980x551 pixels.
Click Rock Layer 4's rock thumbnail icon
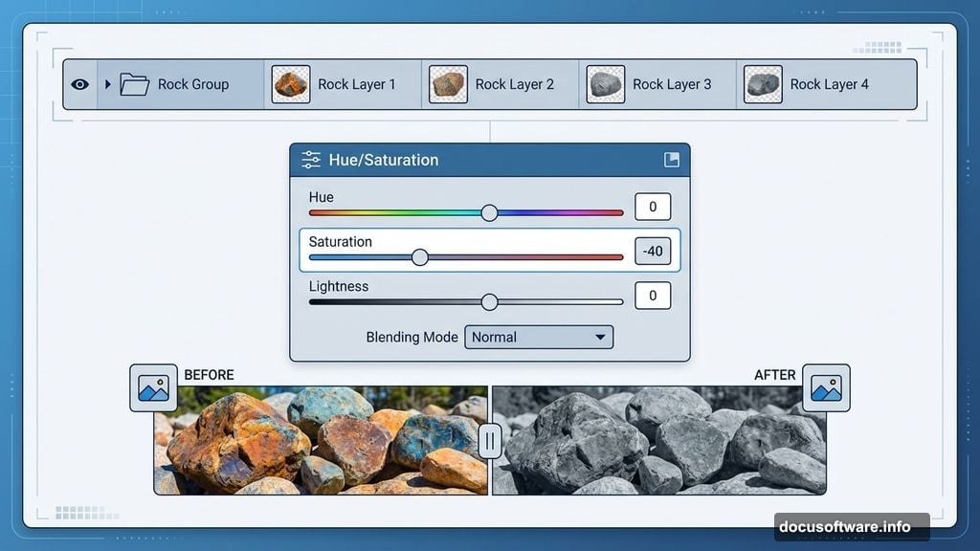pos(763,84)
